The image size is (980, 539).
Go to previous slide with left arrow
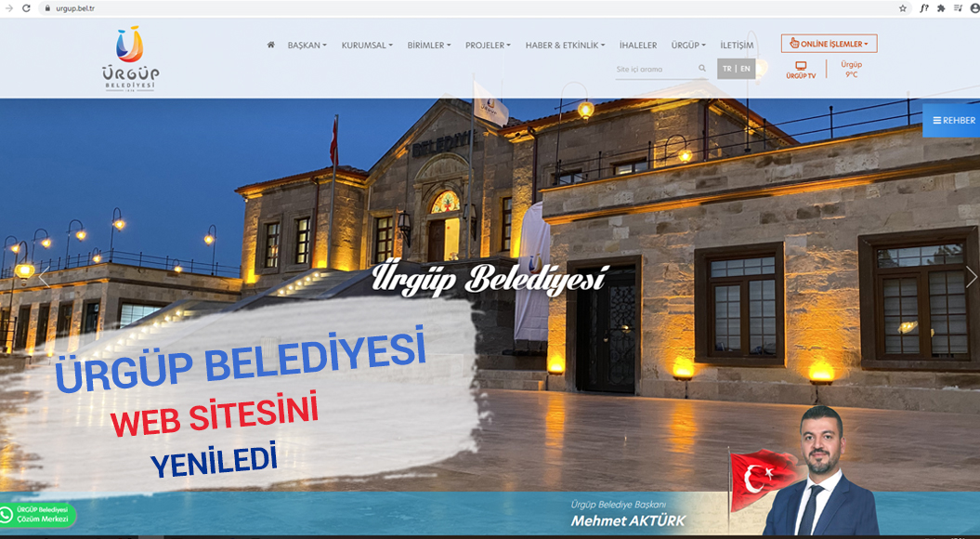(x=44, y=277)
